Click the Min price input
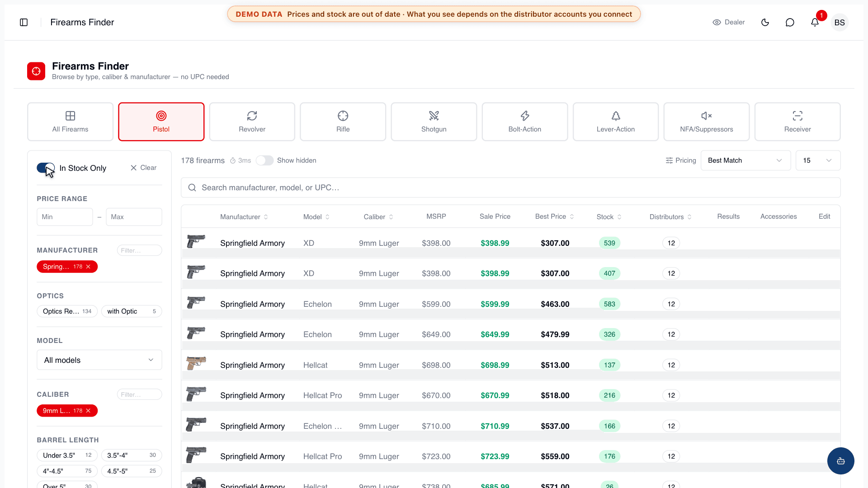868x488 pixels. (65, 217)
